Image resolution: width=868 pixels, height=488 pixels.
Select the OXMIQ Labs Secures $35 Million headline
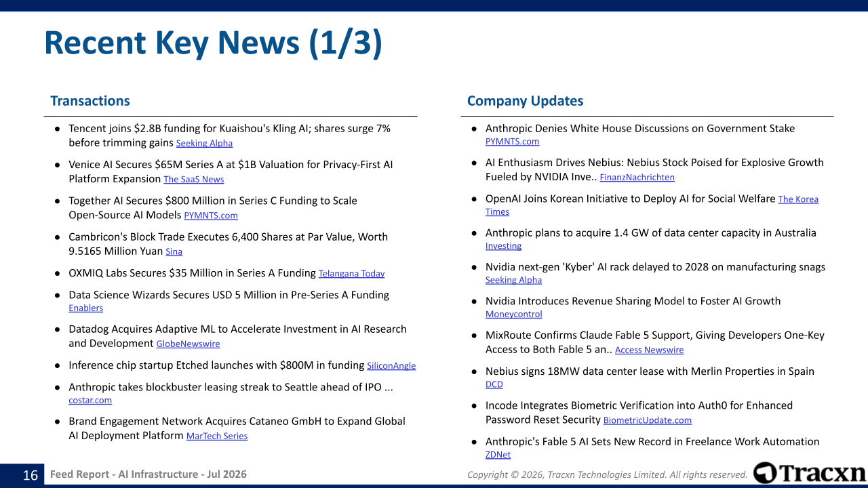click(x=192, y=273)
